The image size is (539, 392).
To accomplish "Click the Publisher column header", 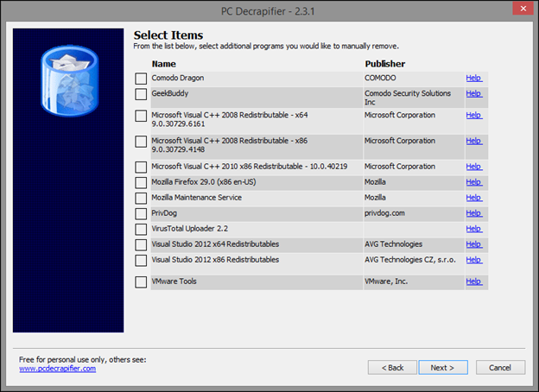I will point(385,64).
